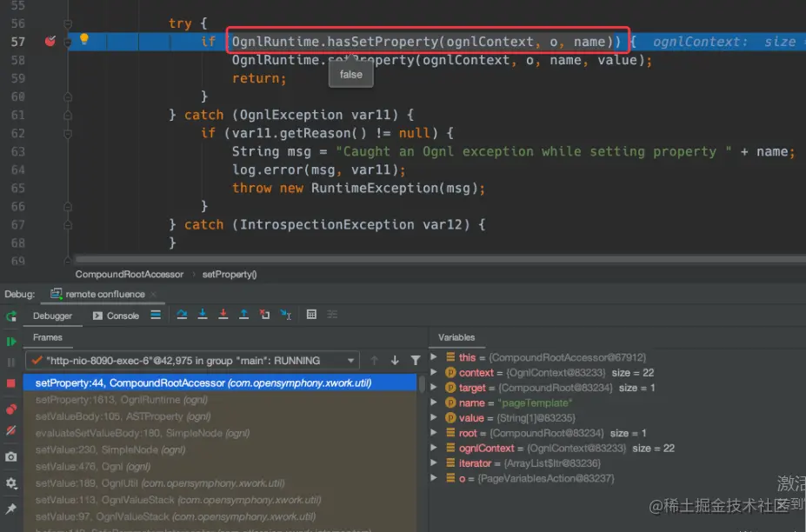Viewport: 806px width, 532px height.
Task: Select frame setValue:113, OgnlValueStack
Action: (220, 500)
